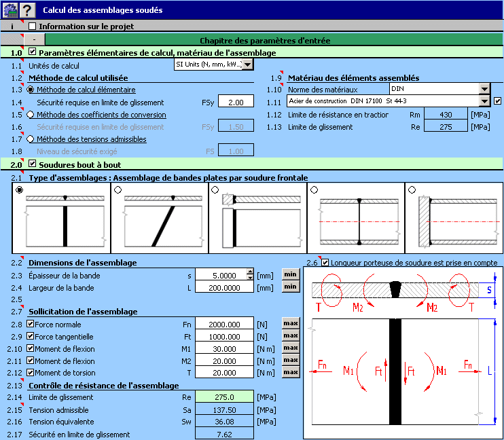
Task: Toggle Force tangentielle checkbox
Action: (x=30, y=336)
